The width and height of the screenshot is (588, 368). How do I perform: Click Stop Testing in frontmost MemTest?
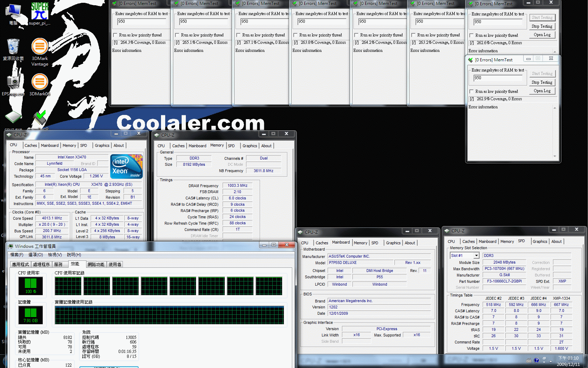(542, 82)
